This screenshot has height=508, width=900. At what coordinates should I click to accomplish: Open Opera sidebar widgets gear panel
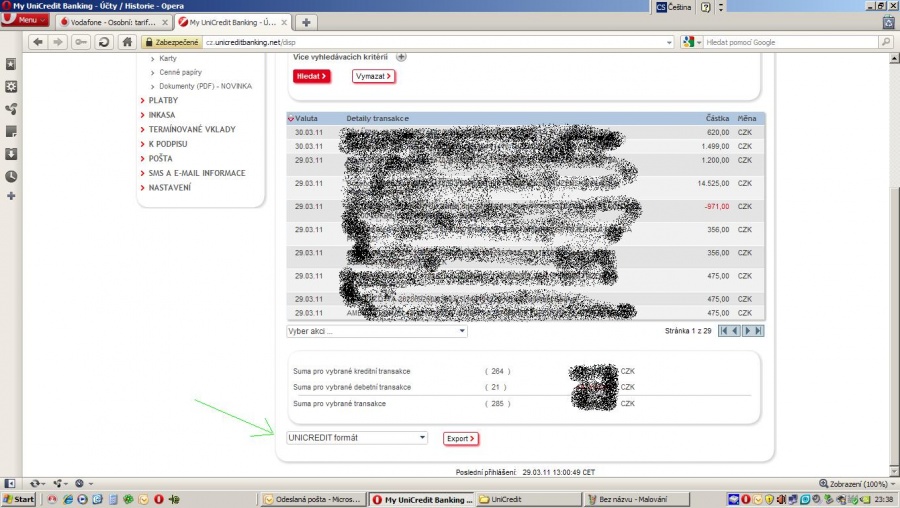[11, 87]
